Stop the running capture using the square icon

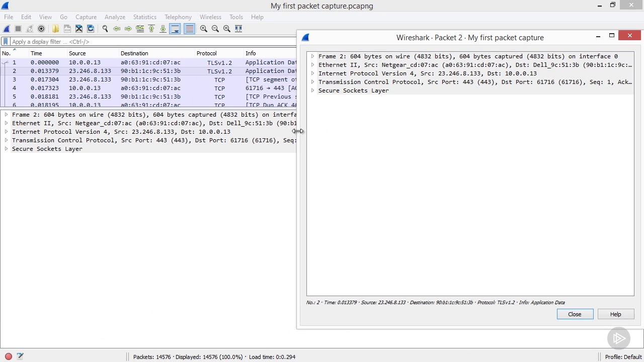coord(18,29)
